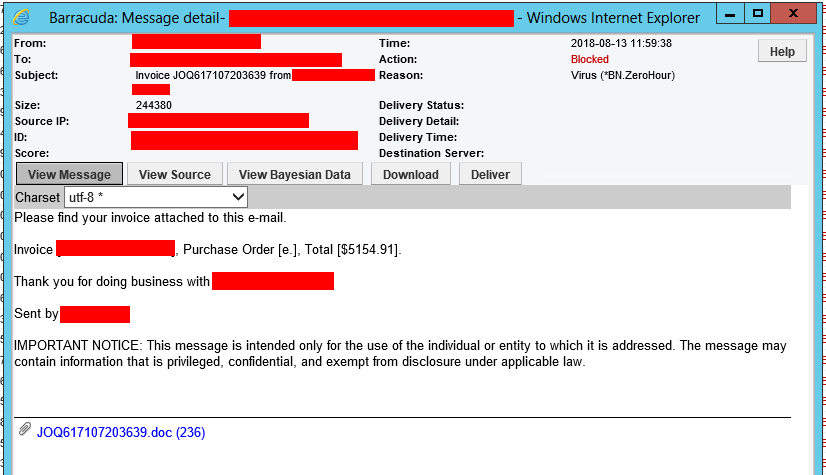Click the Delivery Status label
The height and width of the screenshot is (475, 826).
(421, 105)
